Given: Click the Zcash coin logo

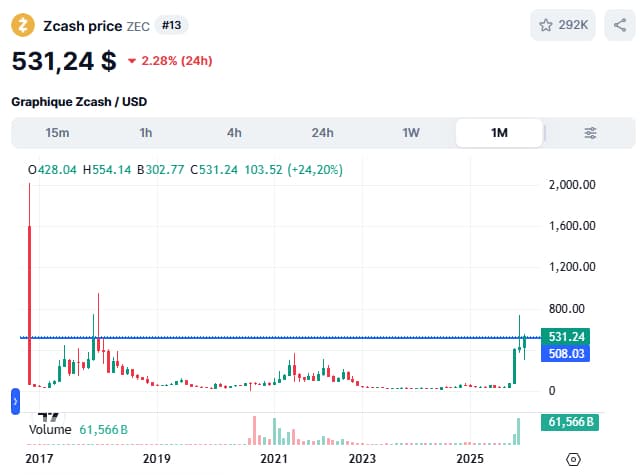Looking at the screenshot, I should 23,25.
